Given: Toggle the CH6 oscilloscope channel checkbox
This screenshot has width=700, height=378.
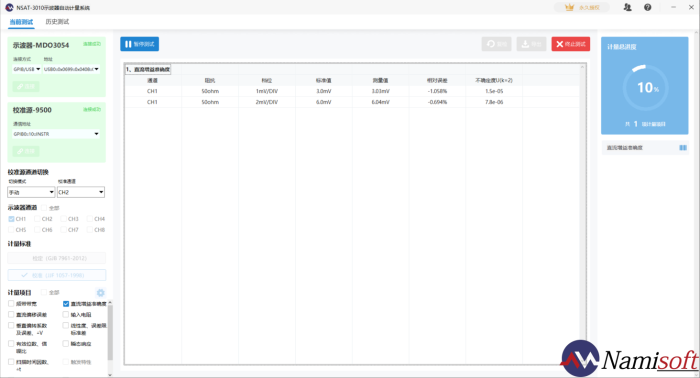Looking at the screenshot, I should 38,230.
